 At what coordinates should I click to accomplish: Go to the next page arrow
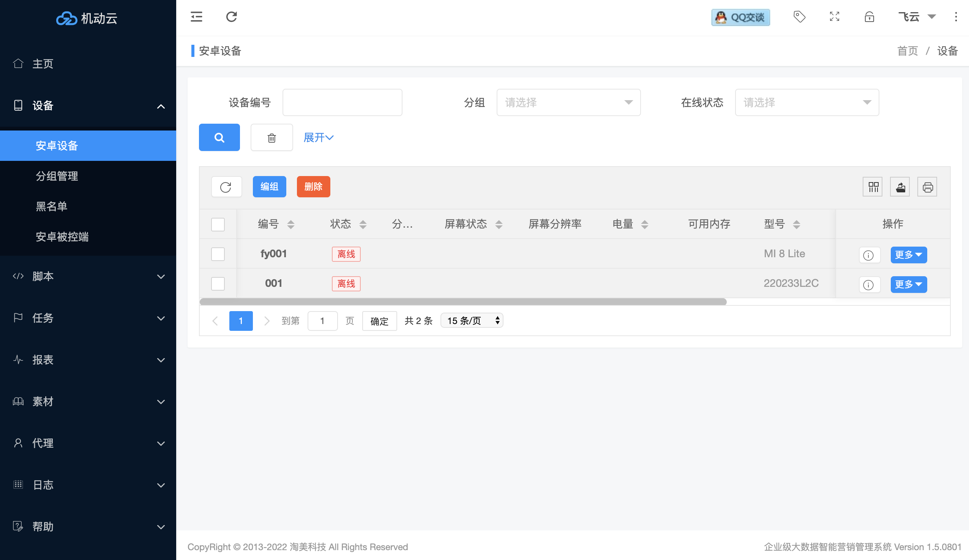(x=267, y=321)
